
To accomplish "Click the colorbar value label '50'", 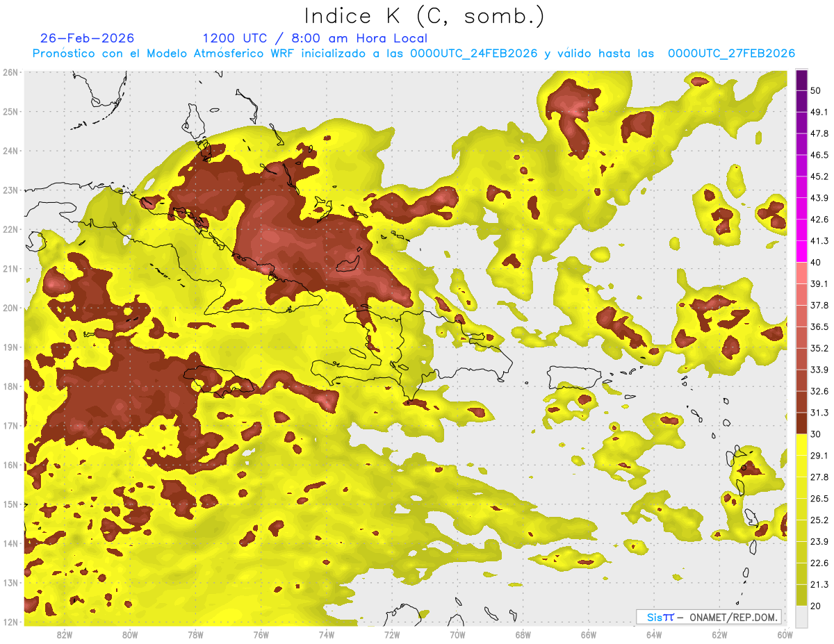I will [815, 90].
